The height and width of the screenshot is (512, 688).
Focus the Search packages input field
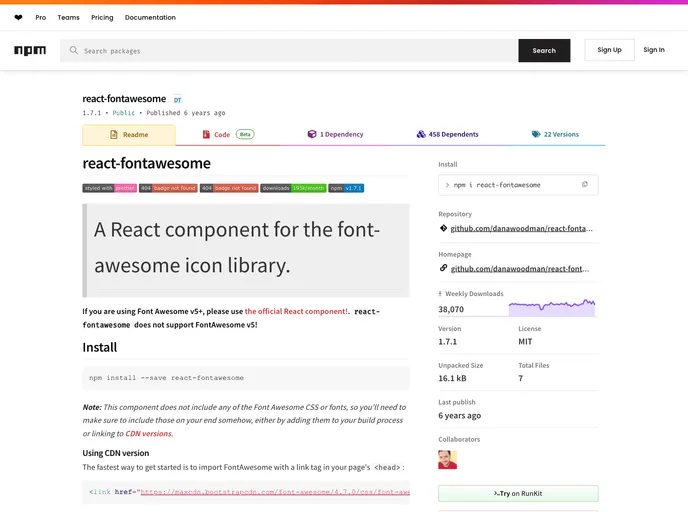(x=289, y=50)
